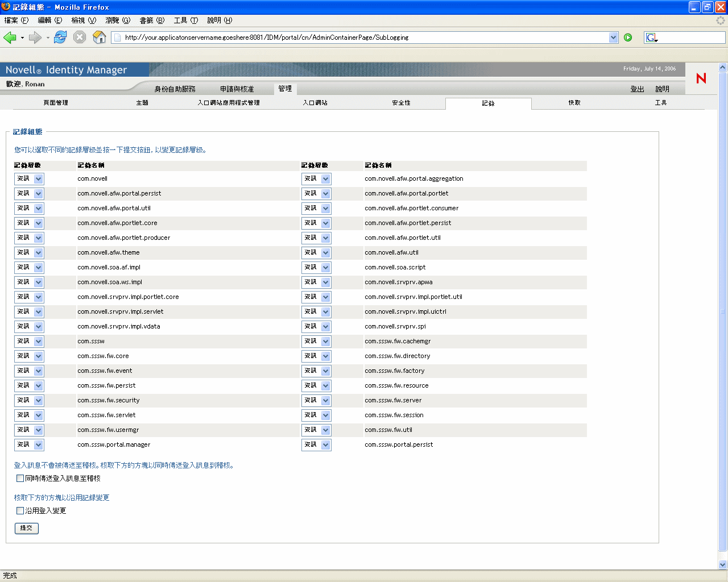
Task: Click the red Novell N logo
Action: pos(701,78)
